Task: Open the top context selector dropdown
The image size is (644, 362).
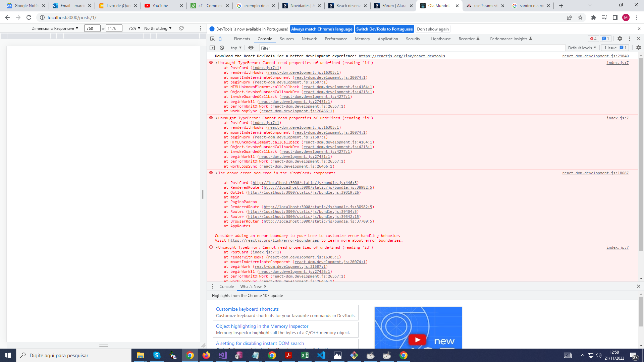Action: tap(236, 48)
